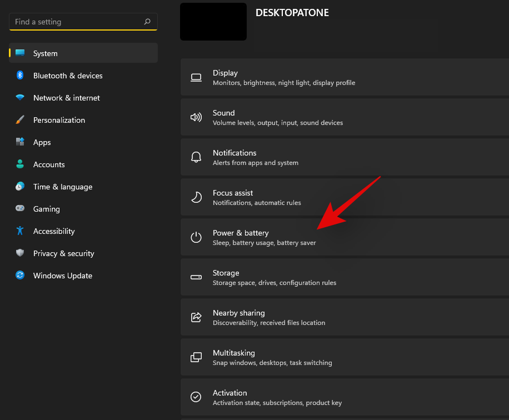Go to Network & internet section
Screen dimensions: 509x420
coord(83,98)
